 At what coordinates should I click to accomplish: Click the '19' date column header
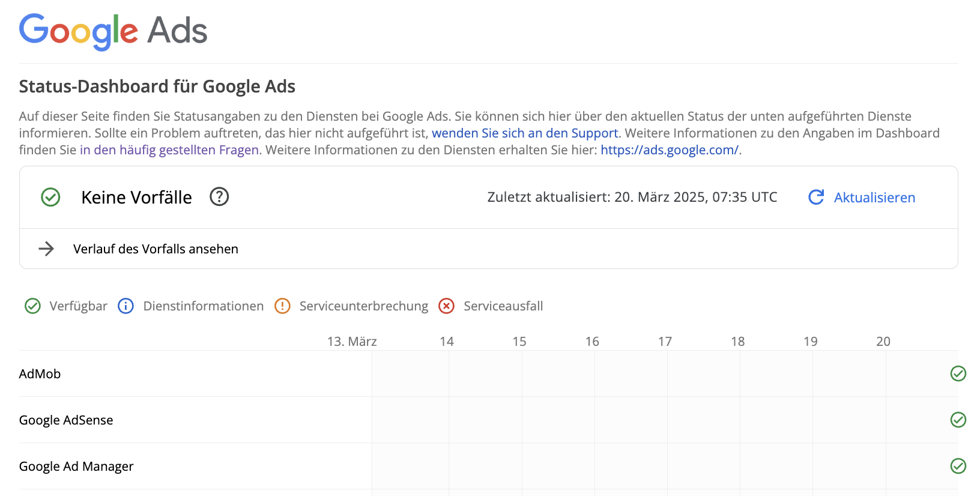[811, 341]
